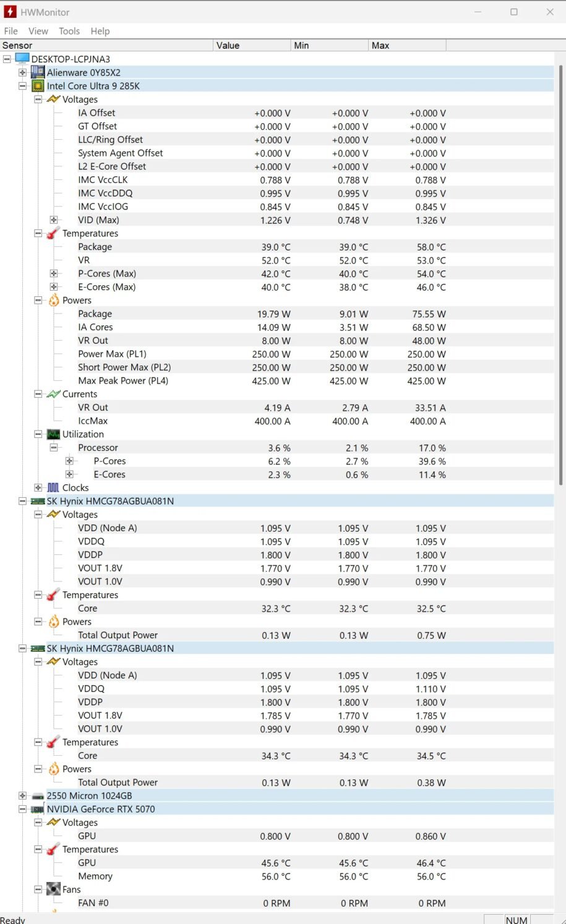Click second SK Hynix Powers flame icon

pyautogui.click(x=54, y=769)
